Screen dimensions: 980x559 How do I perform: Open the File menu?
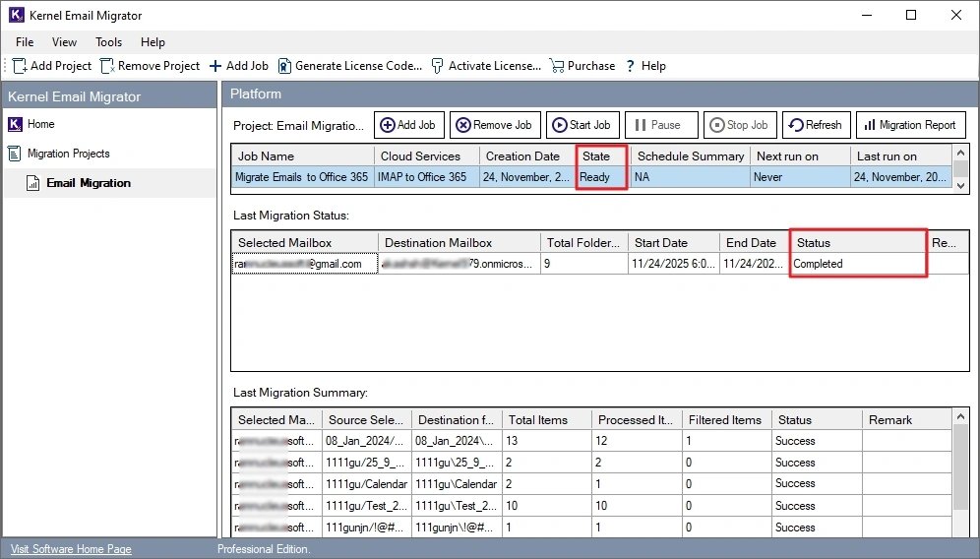coord(25,42)
